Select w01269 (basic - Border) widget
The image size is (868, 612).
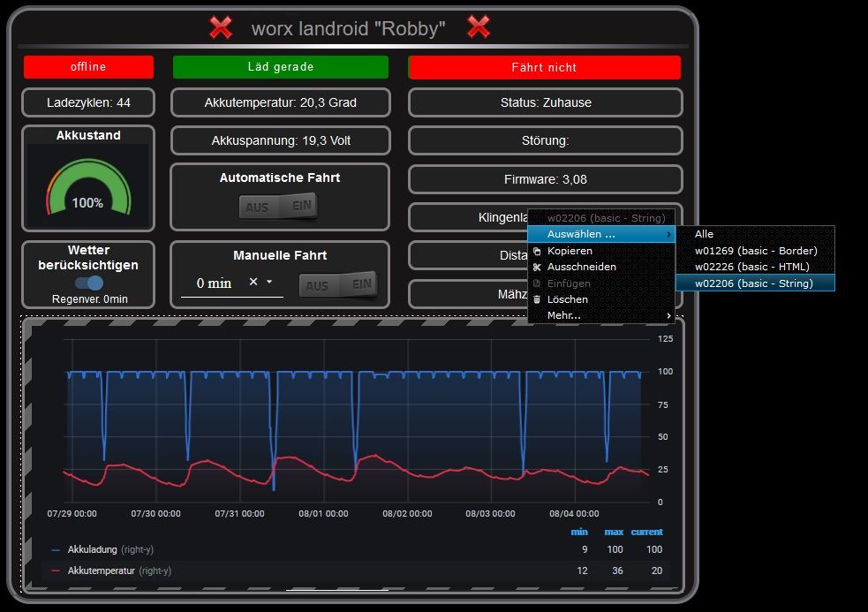tap(755, 251)
